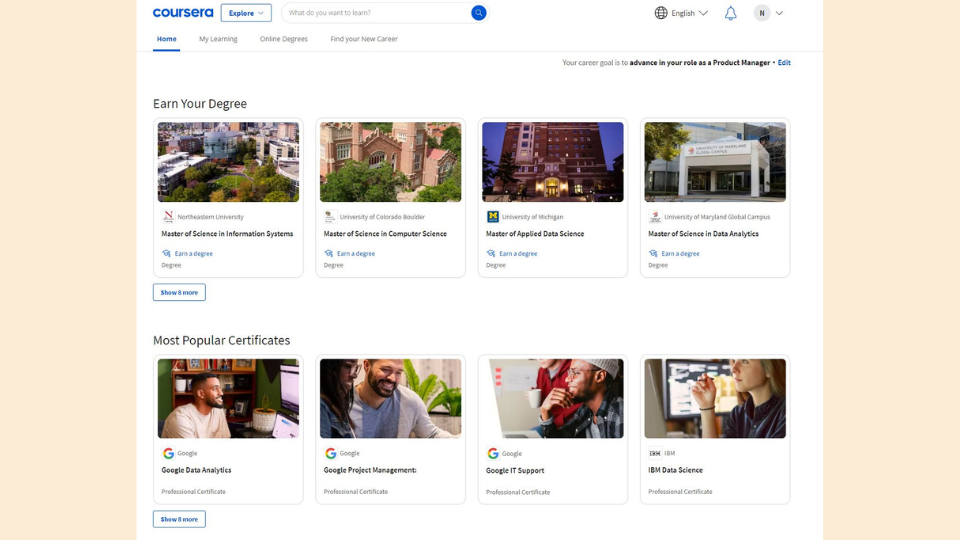Click the Northeastern University logo icon

point(168,217)
